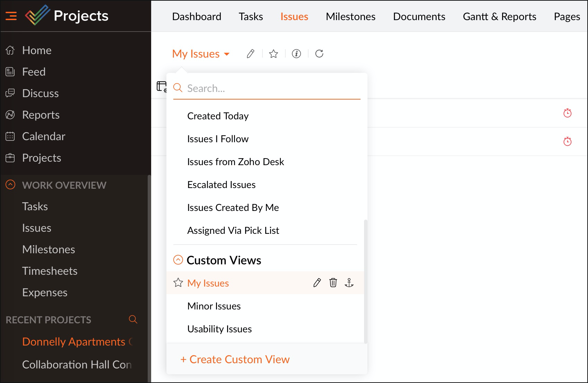Click the first red timer icon
This screenshot has width=588, height=383.
click(x=567, y=113)
